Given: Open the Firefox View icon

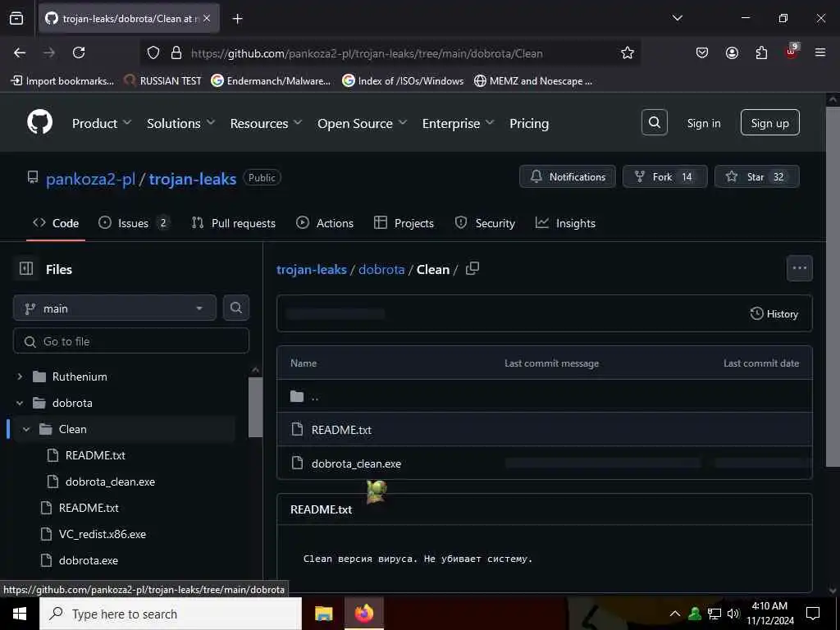Looking at the screenshot, I should 16,18.
